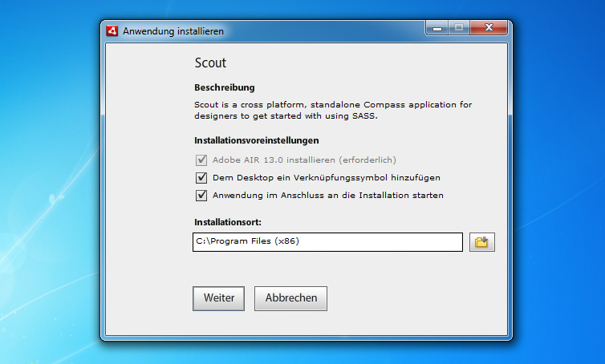Click the Scout description paragraph text

[333, 111]
